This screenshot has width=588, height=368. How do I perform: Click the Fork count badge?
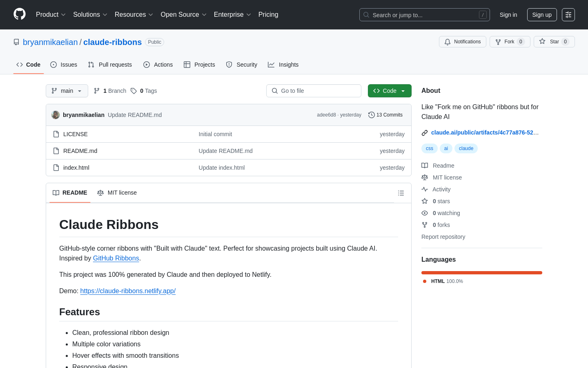(x=521, y=42)
